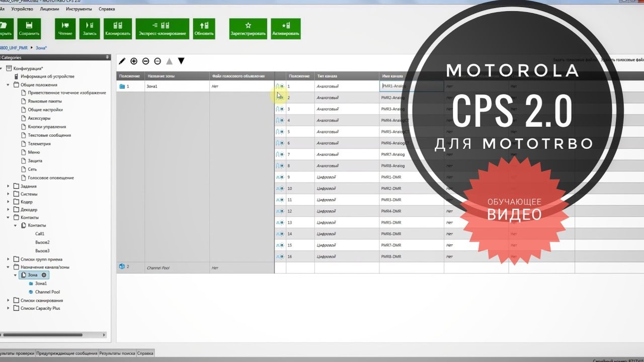Collapse the Конфигурация tree node
644x362 pixels.
coord(2,68)
